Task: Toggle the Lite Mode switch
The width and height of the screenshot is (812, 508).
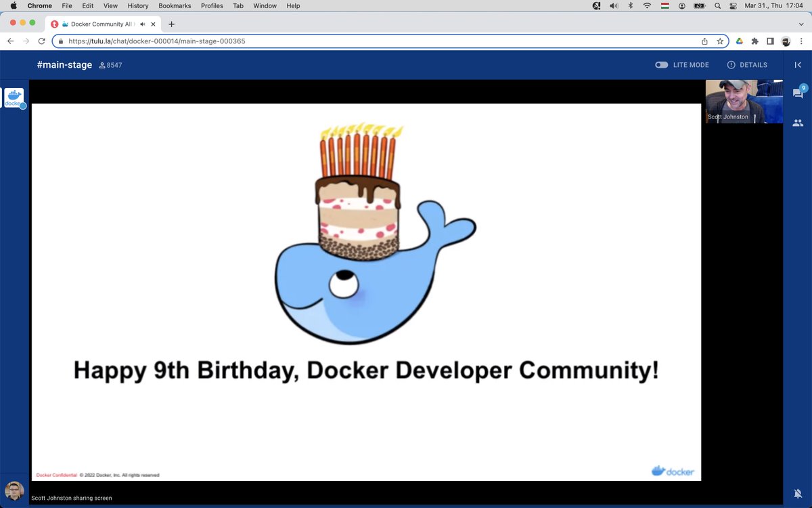Action: (662, 65)
